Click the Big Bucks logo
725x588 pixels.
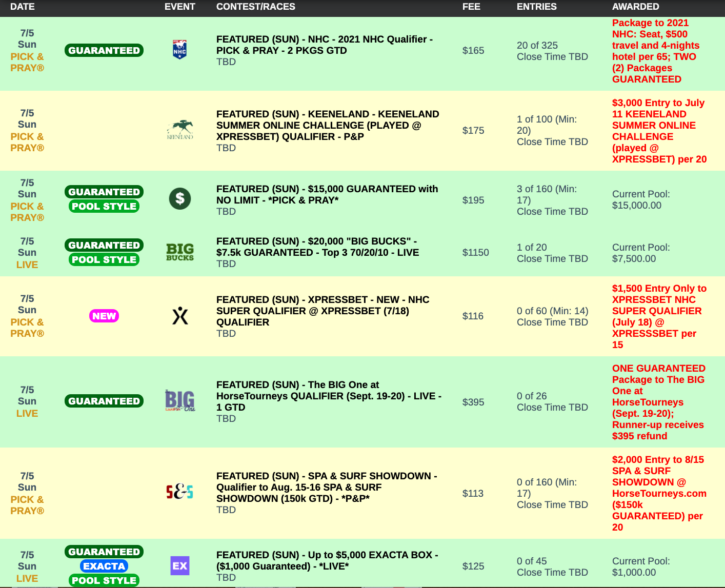click(180, 252)
